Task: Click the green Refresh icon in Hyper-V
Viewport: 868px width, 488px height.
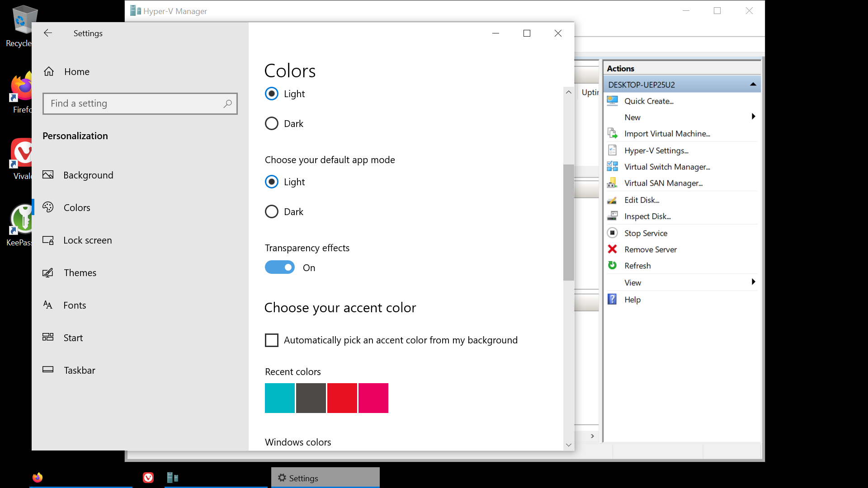Action: 612,265
